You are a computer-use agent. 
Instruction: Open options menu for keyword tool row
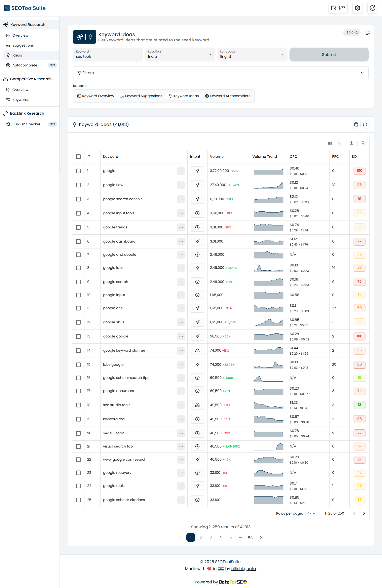click(x=181, y=419)
